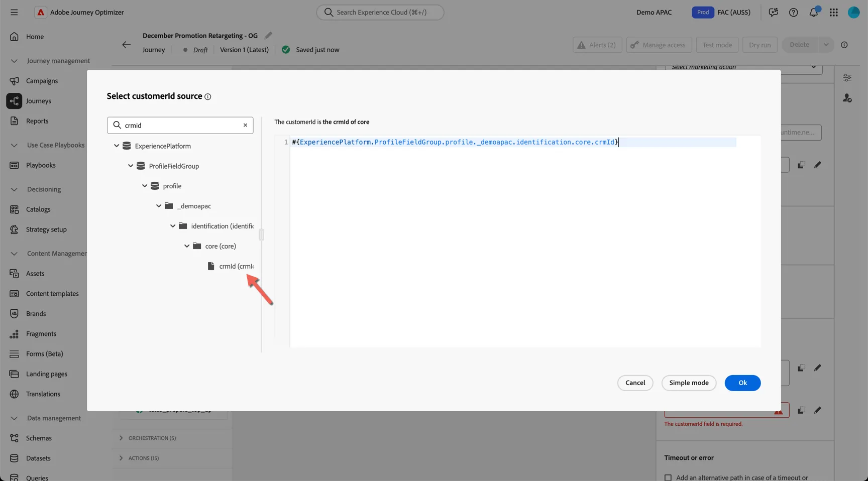The width and height of the screenshot is (868, 481).
Task: Click the Translations globe icon
Action: point(14,394)
